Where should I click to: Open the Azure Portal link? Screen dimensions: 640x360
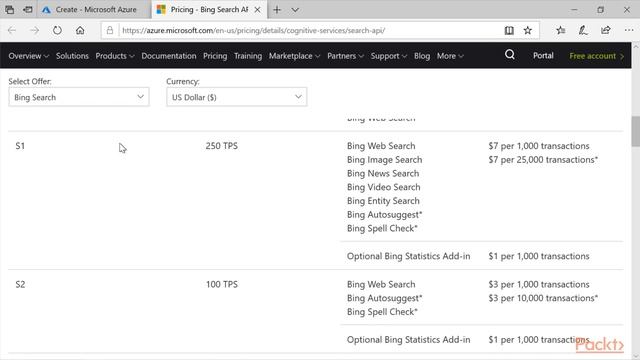pyautogui.click(x=543, y=56)
